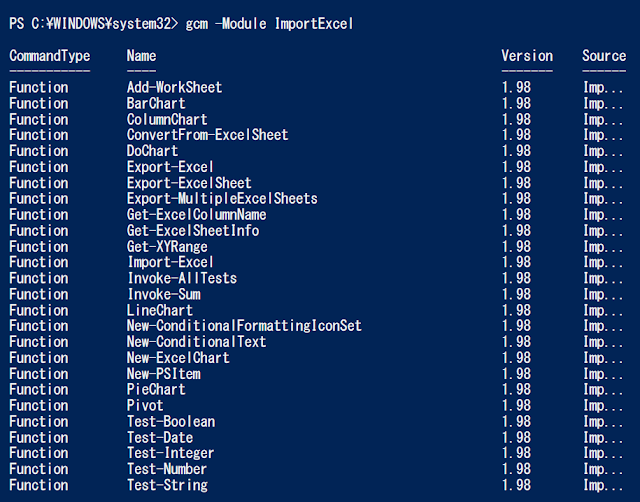The width and height of the screenshot is (640, 502).
Task: Select the Get-XYRange function name
Action: click(167, 247)
